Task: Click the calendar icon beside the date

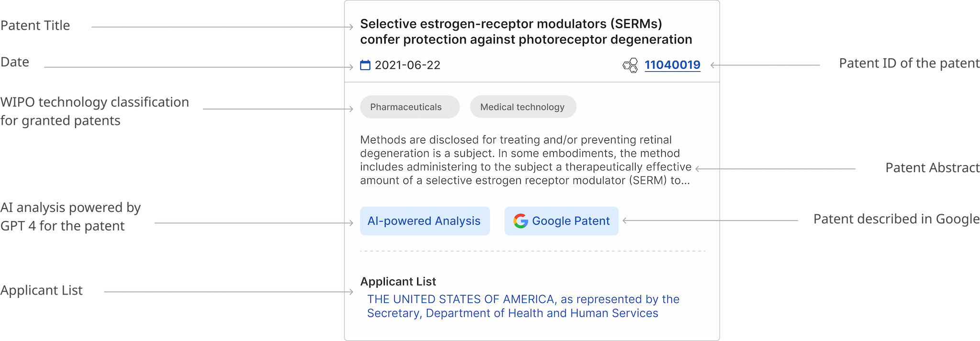Action: pos(365,65)
